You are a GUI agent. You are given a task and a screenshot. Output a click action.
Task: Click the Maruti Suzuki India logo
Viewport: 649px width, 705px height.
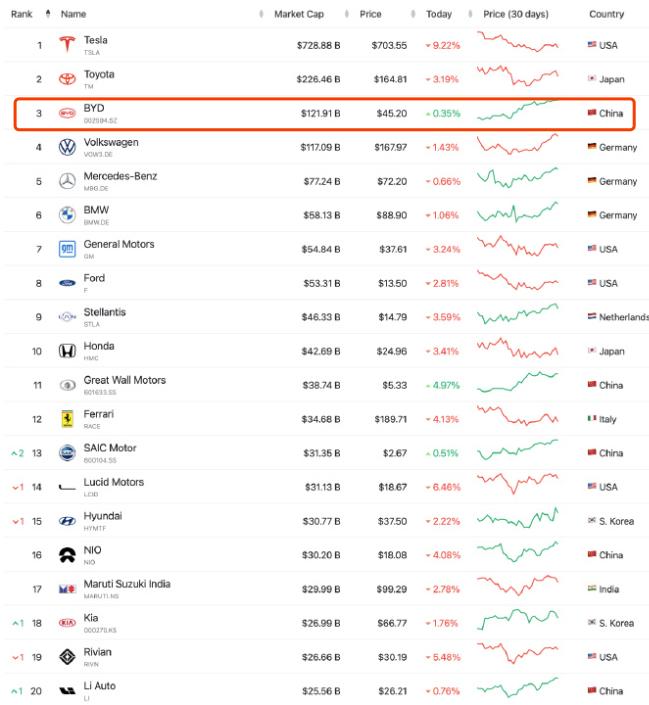click(x=67, y=589)
